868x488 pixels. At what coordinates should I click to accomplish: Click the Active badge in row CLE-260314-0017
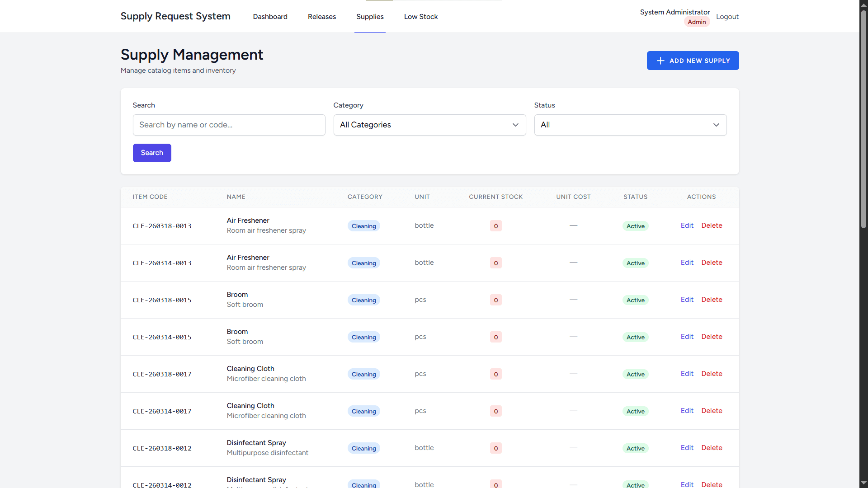635,411
